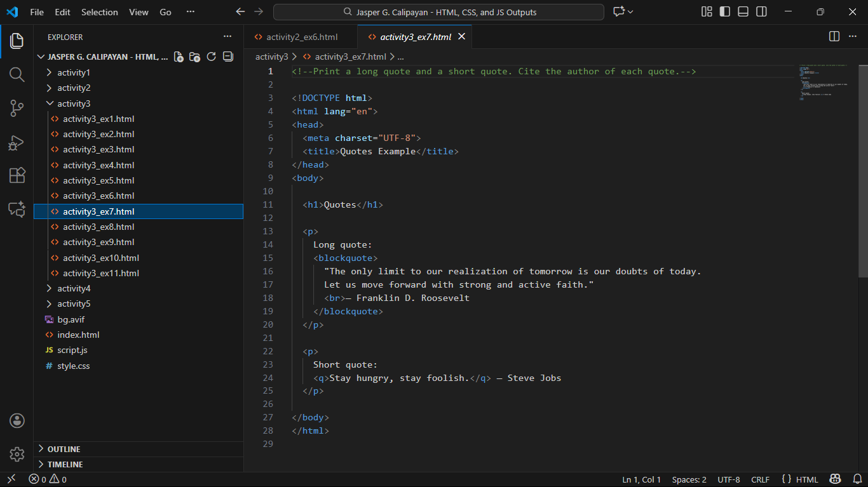Open index.html from the file tree
The image size is (868, 487).
point(78,335)
